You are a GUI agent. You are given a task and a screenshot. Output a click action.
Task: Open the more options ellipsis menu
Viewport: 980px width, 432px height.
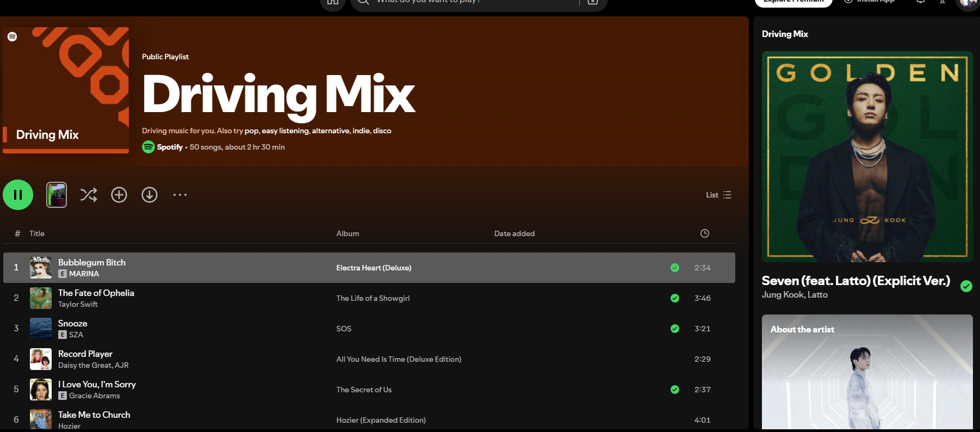point(180,195)
